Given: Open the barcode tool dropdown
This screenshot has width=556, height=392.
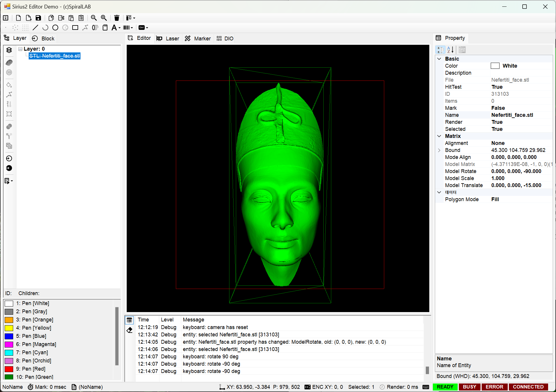Looking at the screenshot, I should tap(128, 28).
